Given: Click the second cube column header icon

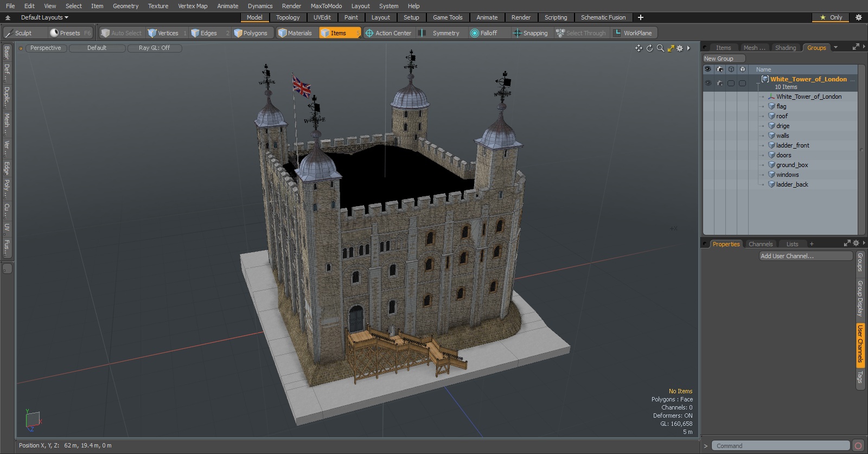Looking at the screenshot, I should [x=743, y=69].
